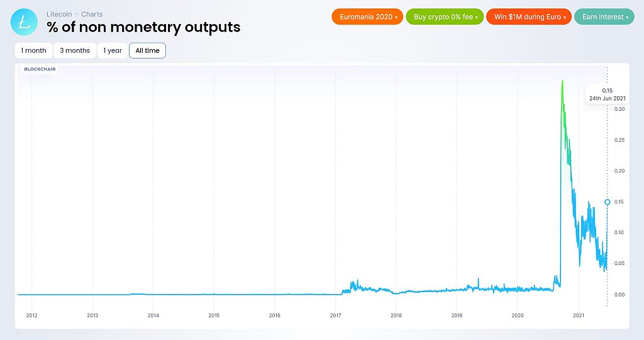Click the 2020 label on time axis
Screen dimensions: 644x340
[518, 315]
